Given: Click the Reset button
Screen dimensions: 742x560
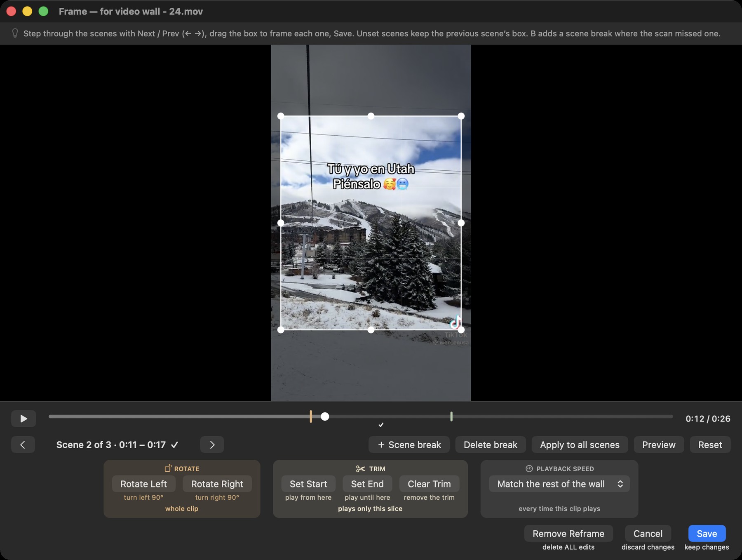Looking at the screenshot, I should click(710, 445).
